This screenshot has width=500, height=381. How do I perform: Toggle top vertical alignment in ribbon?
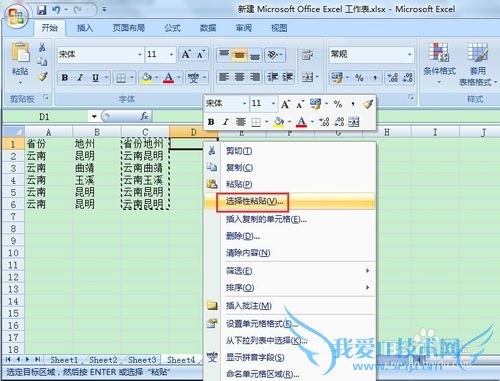(224, 55)
